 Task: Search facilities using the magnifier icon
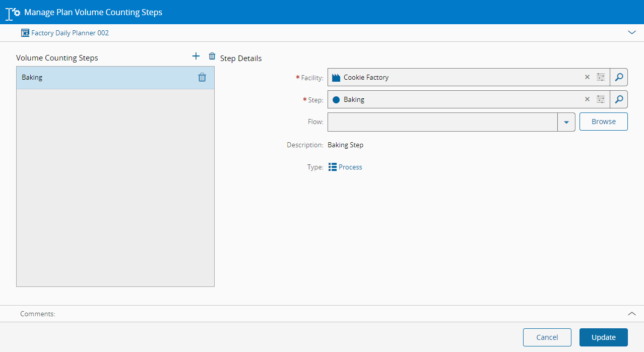click(619, 77)
